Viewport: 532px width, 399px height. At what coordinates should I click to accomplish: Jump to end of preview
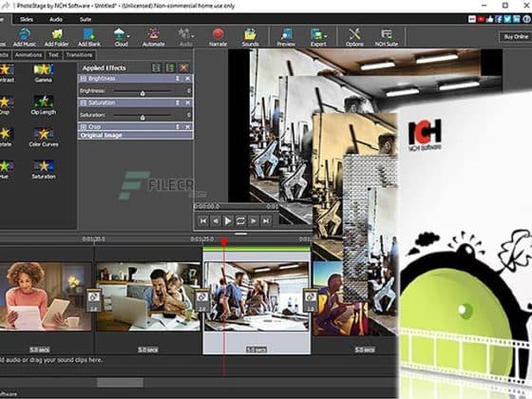[x=266, y=221]
